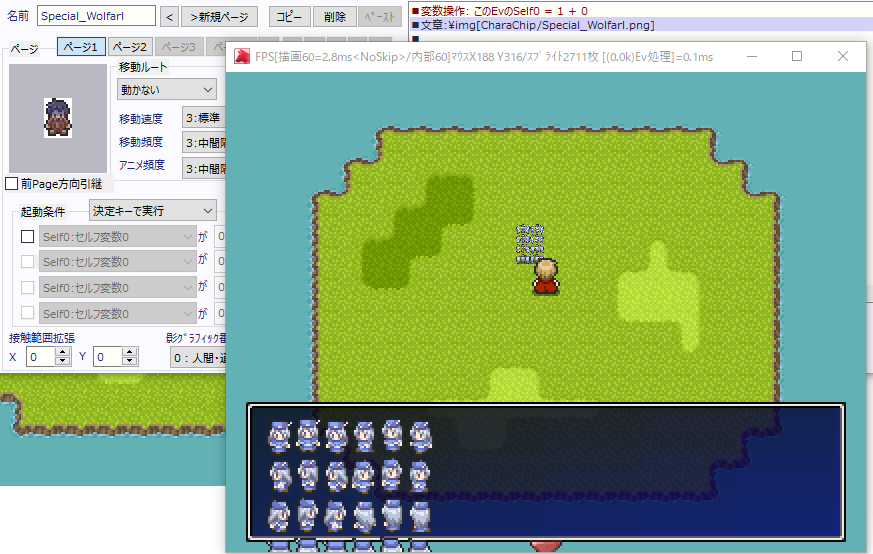Open the 移動ルート dropdown showing 動かない
Image resolution: width=873 pixels, height=554 pixels.
166,90
